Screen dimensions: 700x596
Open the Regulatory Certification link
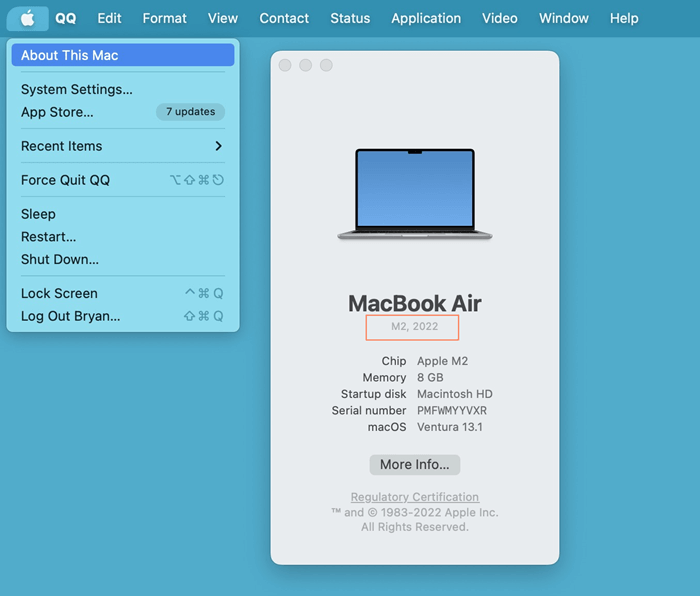pyautogui.click(x=414, y=497)
